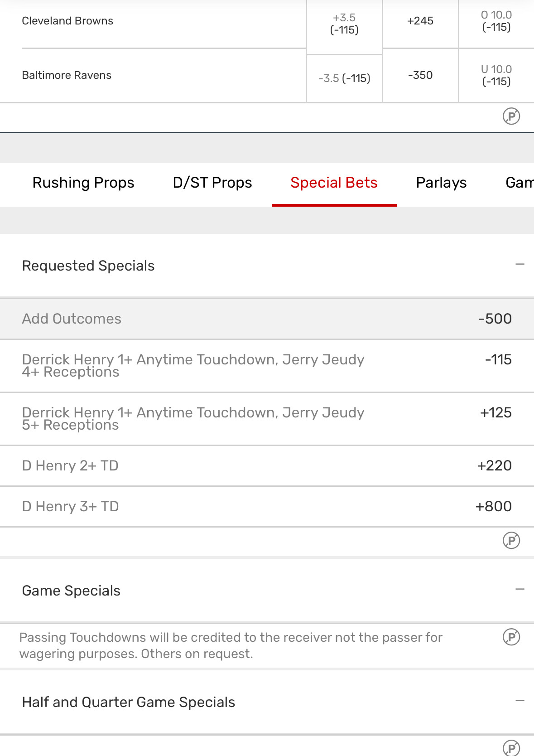Image resolution: width=534 pixels, height=756 pixels.
Task: Switch to the Rushing Props tab
Action: pos(83,183)
